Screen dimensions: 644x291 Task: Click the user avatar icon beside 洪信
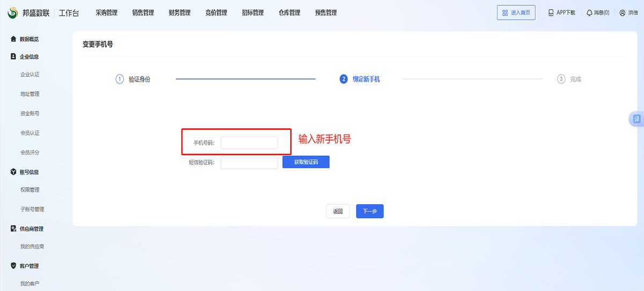click(623, 13)
